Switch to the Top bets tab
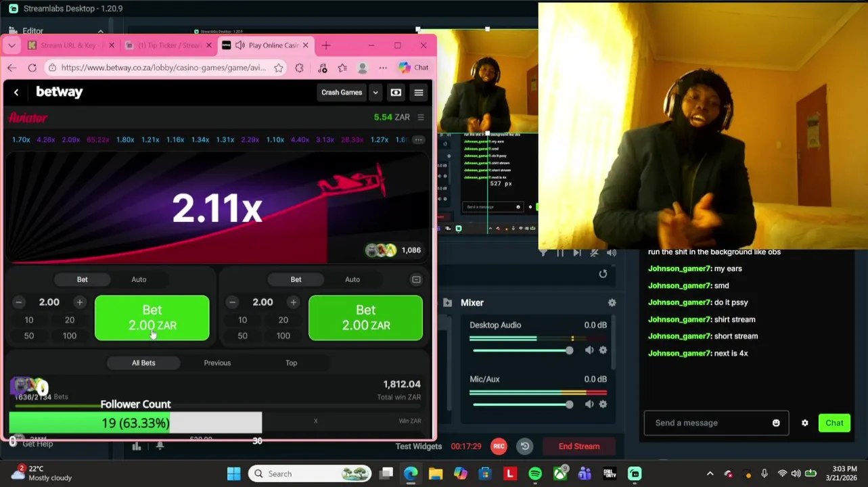Viewport: 868px width, 487px height. (x=291, y=363)
